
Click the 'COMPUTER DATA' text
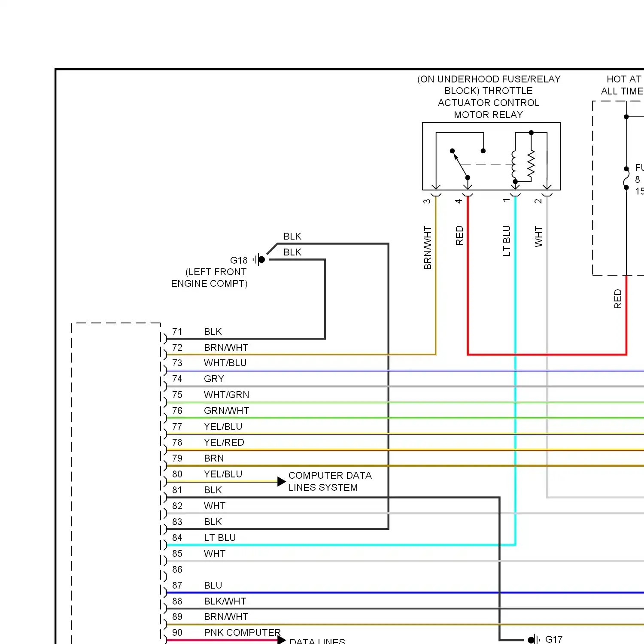click(330, 475)
